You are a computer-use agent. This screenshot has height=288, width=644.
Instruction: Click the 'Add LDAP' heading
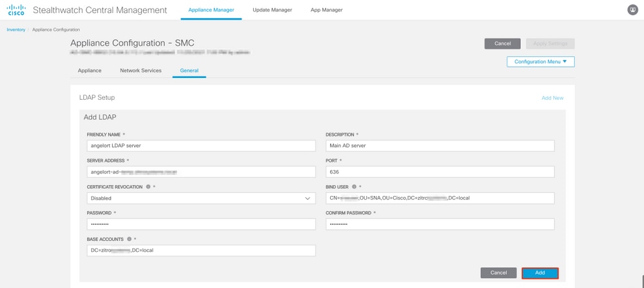(x=100, y=117)
